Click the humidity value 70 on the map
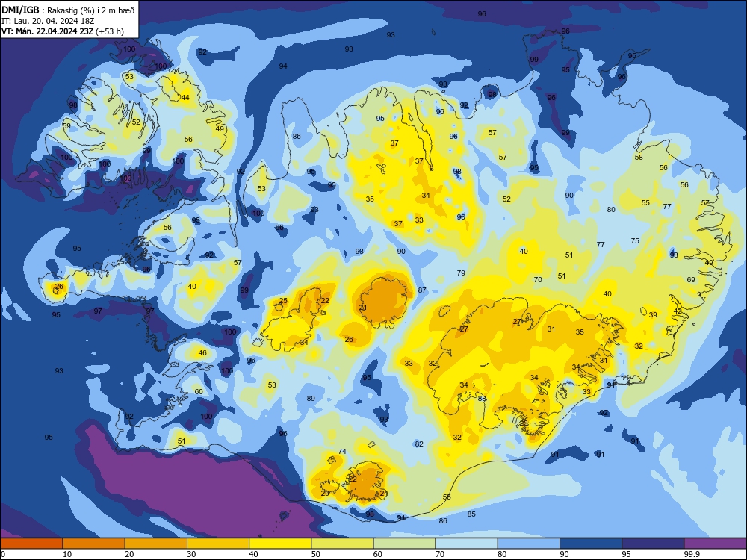 click(x=538, y=279)
